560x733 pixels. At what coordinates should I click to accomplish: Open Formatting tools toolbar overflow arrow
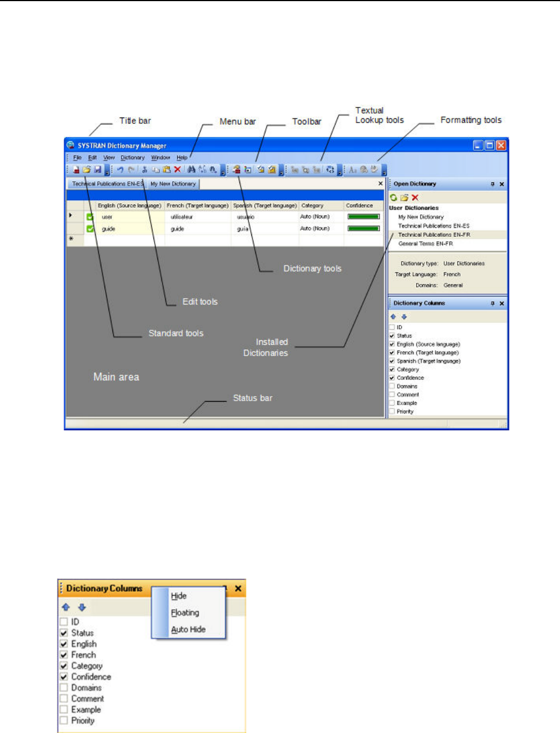(x=385, y=170)
